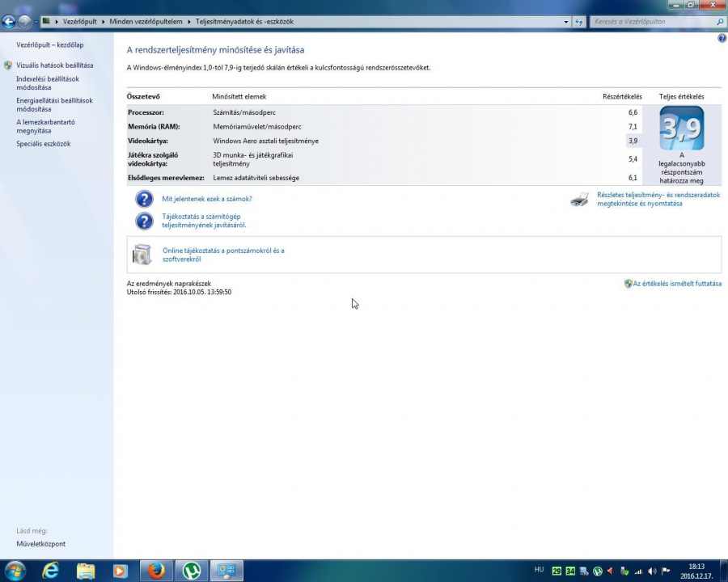
Task: Open Részletes teljesítmény- és rendszeradatok link
Action: [658, 199]
